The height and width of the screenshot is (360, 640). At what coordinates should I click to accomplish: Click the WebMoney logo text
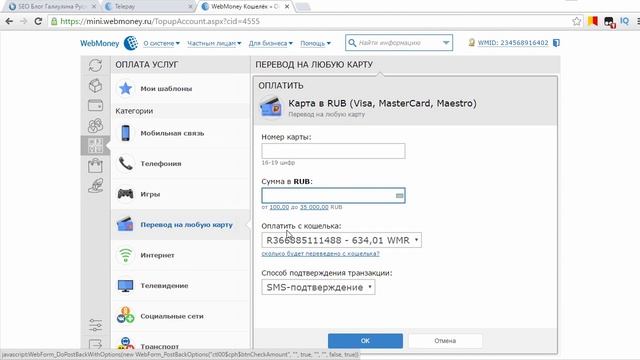point(100,43)
